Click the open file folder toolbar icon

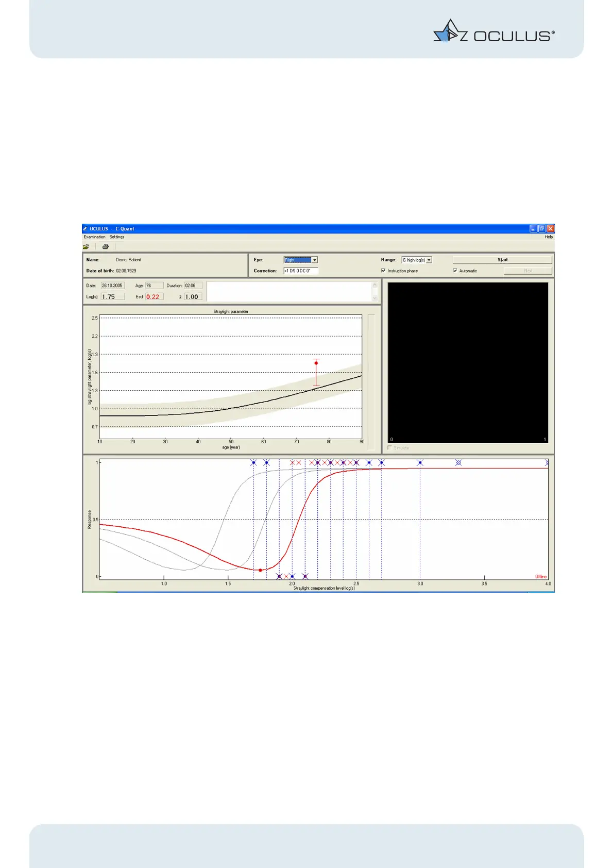point(86,247)
